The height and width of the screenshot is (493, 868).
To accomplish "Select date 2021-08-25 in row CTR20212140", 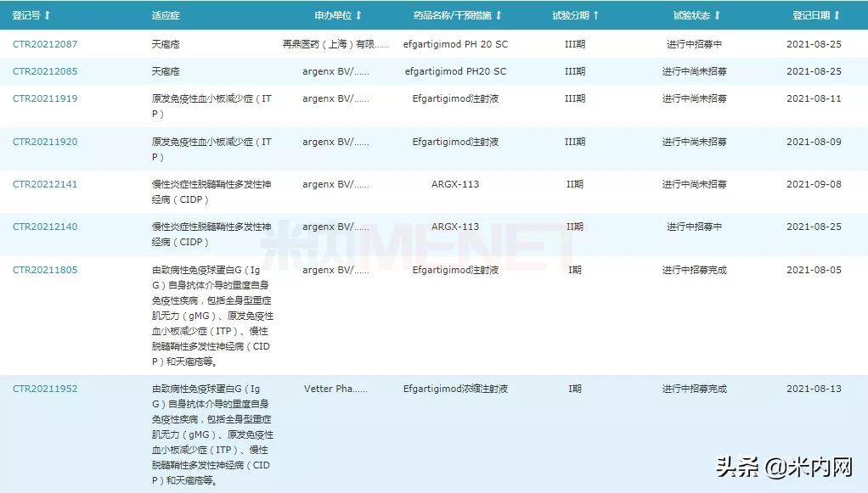I will click(814, 227).
